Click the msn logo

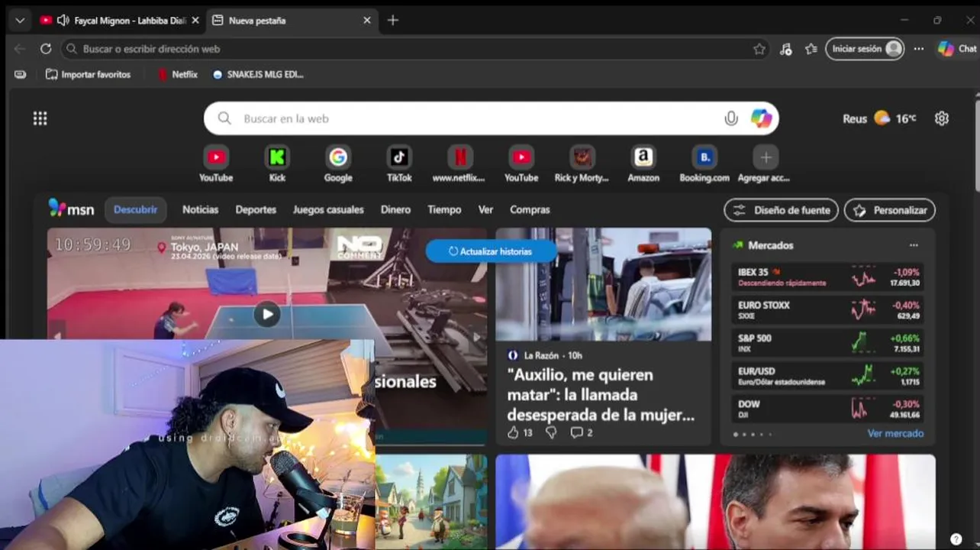71,209
